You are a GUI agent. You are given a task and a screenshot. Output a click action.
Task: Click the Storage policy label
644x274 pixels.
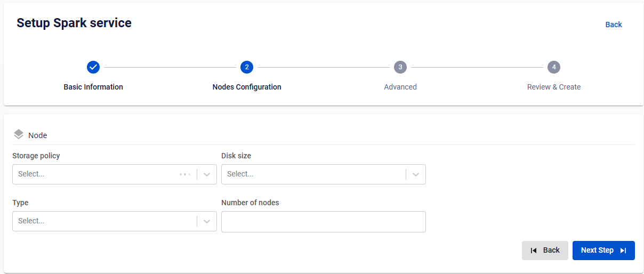click(x=36, y=156)
